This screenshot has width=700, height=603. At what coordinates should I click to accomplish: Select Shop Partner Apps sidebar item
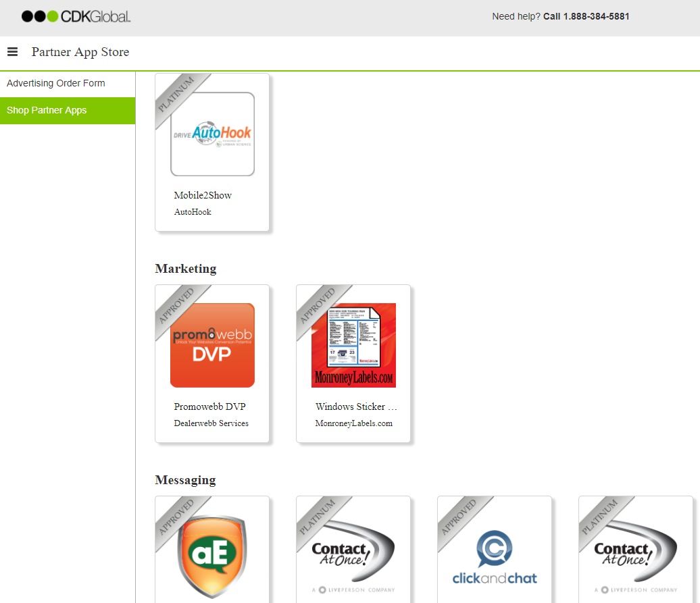tap(68, 111)
